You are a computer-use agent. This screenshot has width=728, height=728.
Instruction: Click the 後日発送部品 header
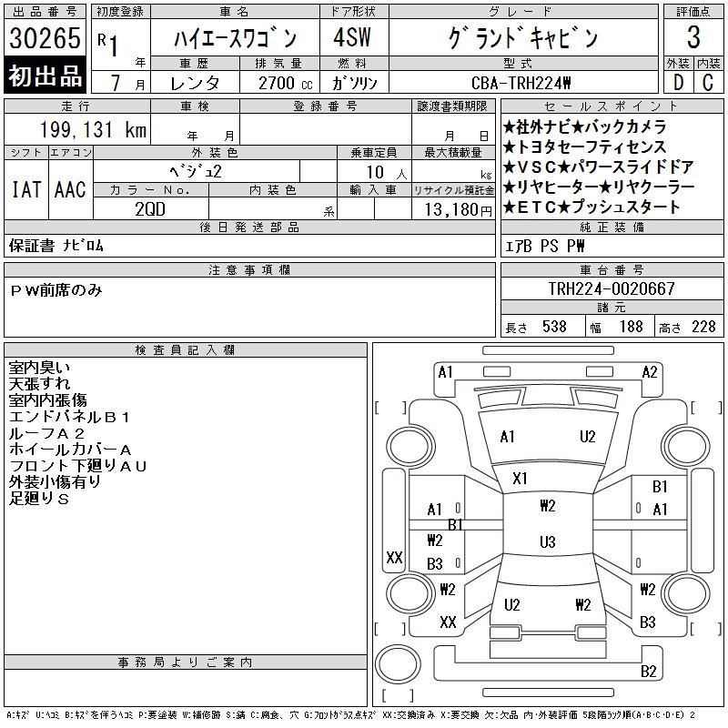pos(249,227)
